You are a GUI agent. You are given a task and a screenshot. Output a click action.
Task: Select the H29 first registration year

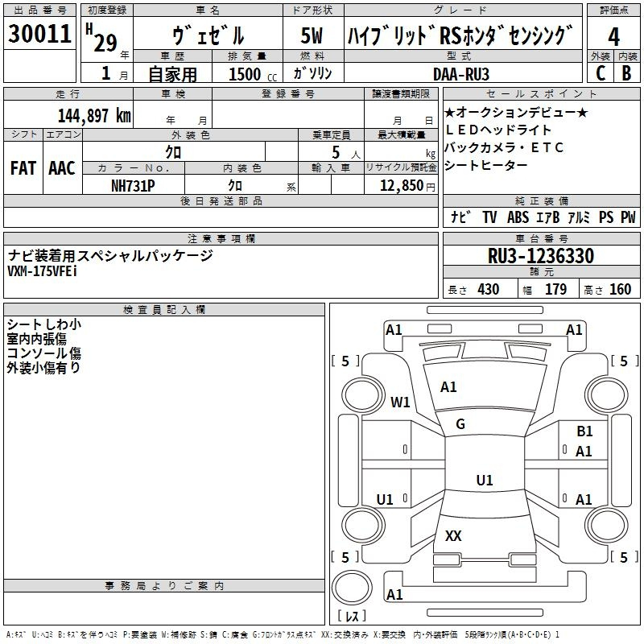(x=102, y=38)
